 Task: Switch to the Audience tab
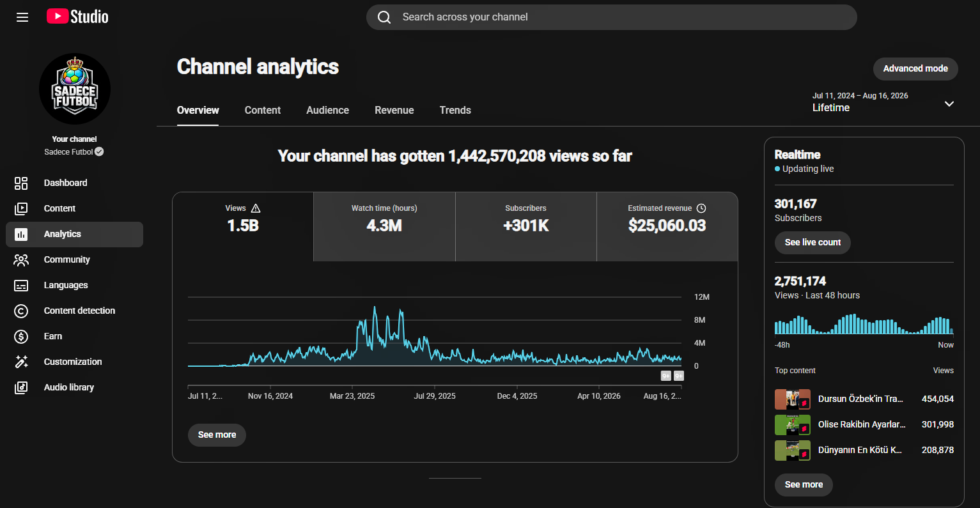coord(327,110)
